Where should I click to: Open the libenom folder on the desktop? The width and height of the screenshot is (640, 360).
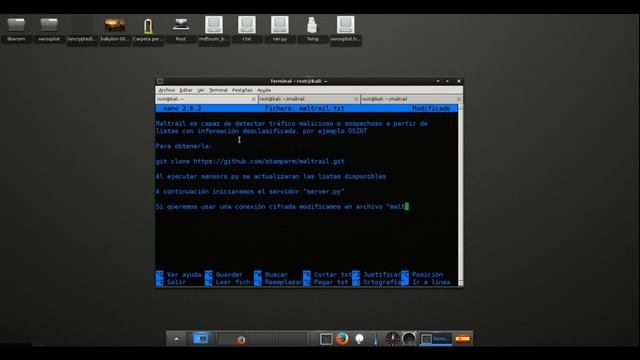point(16,29)
